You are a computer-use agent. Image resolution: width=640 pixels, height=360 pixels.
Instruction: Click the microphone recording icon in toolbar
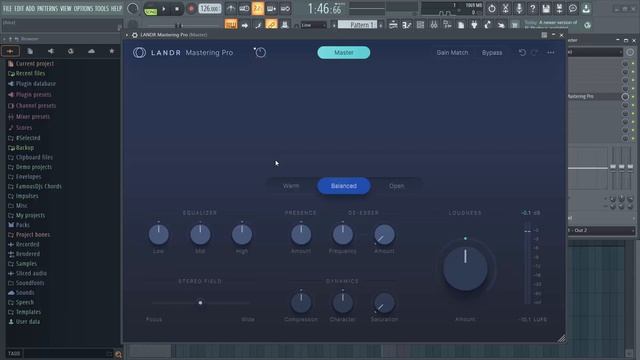tap(519, 8)
